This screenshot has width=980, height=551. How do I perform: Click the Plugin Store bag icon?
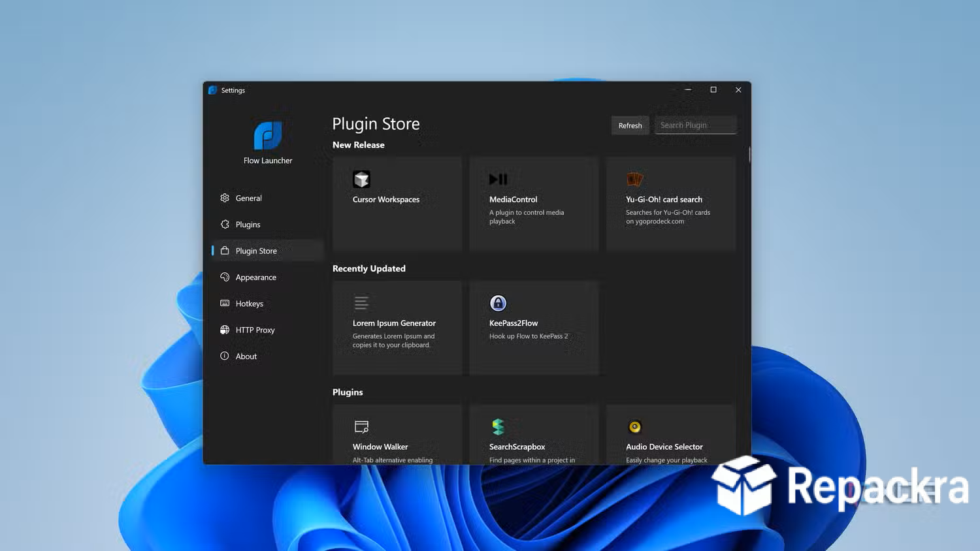point(225,251)
